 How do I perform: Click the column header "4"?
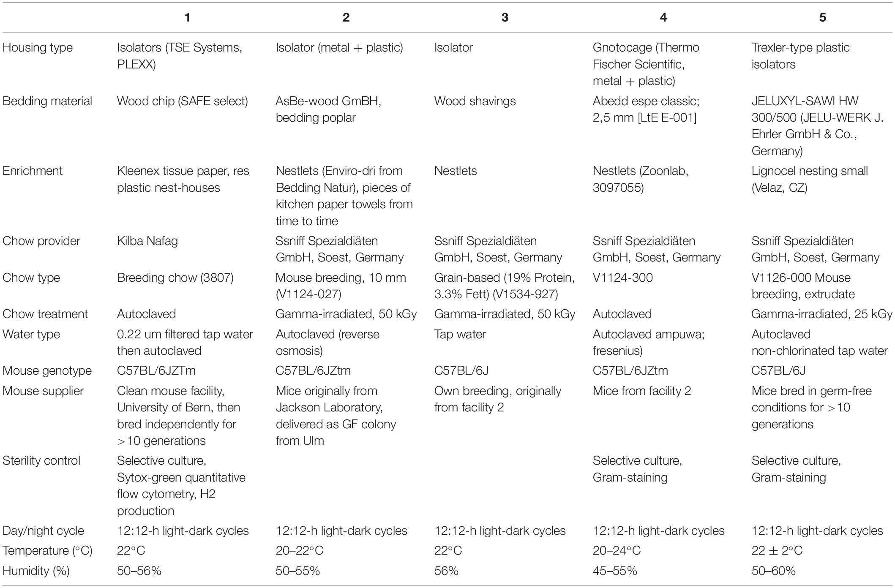(x=663, y=17)
